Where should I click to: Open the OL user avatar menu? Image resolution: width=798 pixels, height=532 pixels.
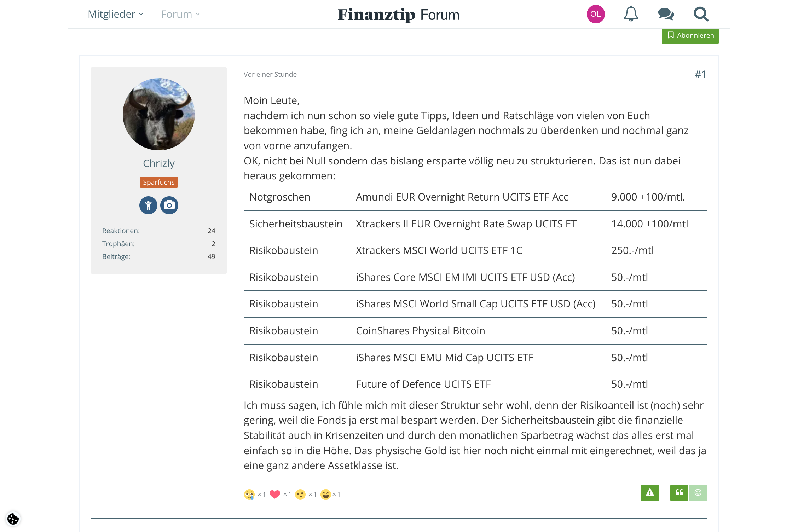pyautogui.click(x=596, y=14)
